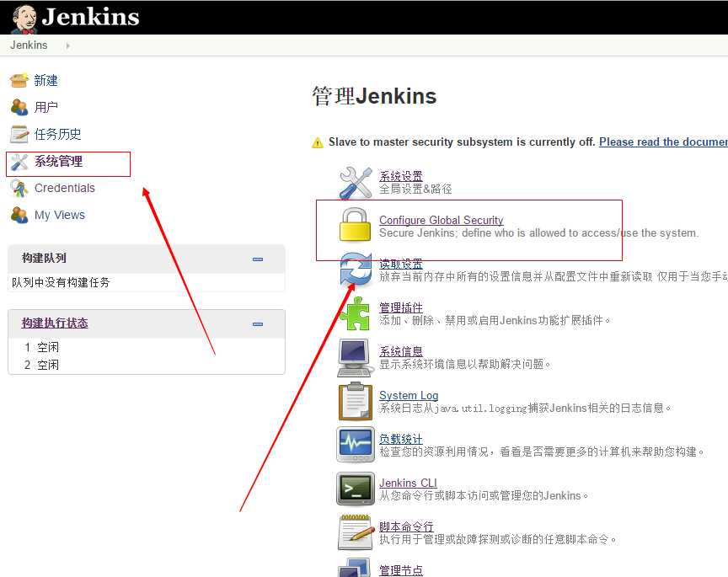728x577 pixels.
Task: Click the Jenkins breadcrumb item
Action: pyautogui.click(x=29, y=45)
